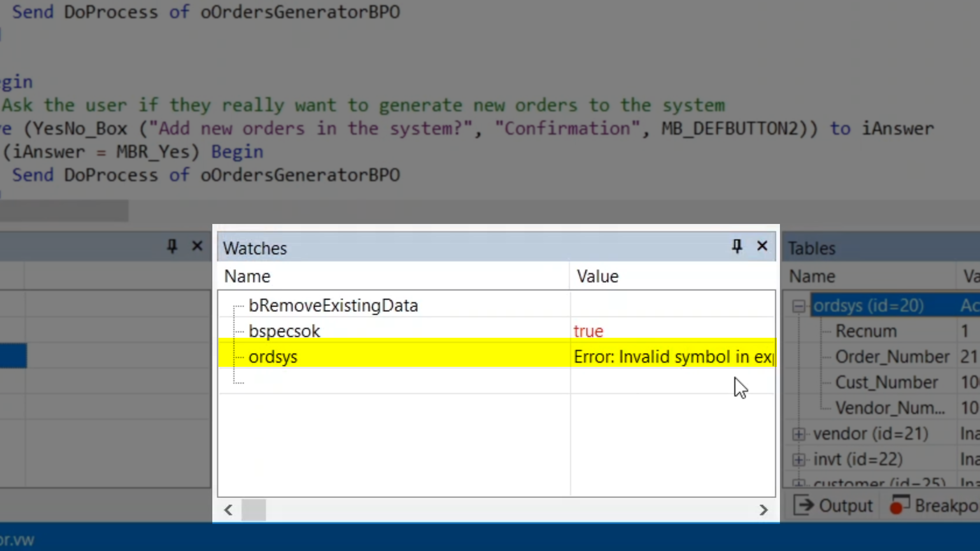Expand the invt (id=22) table node
980x551 pixels.
click(x=798, y=460)
